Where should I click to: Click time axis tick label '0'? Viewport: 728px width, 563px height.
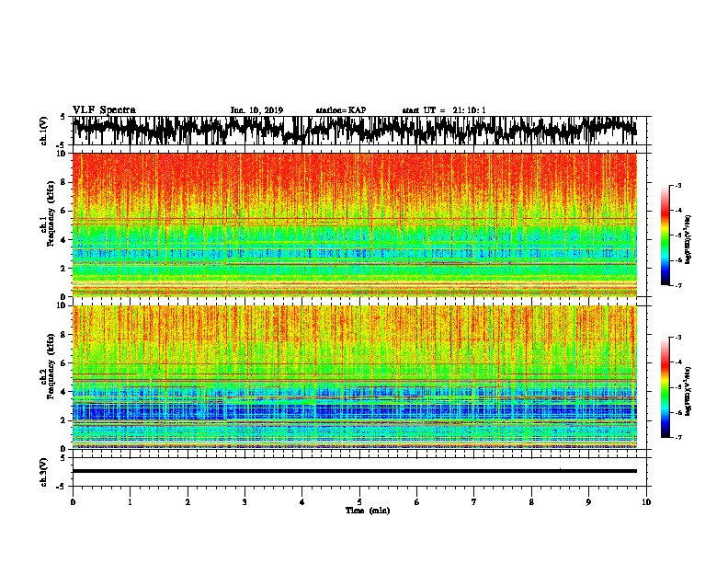tap(73, 502)
